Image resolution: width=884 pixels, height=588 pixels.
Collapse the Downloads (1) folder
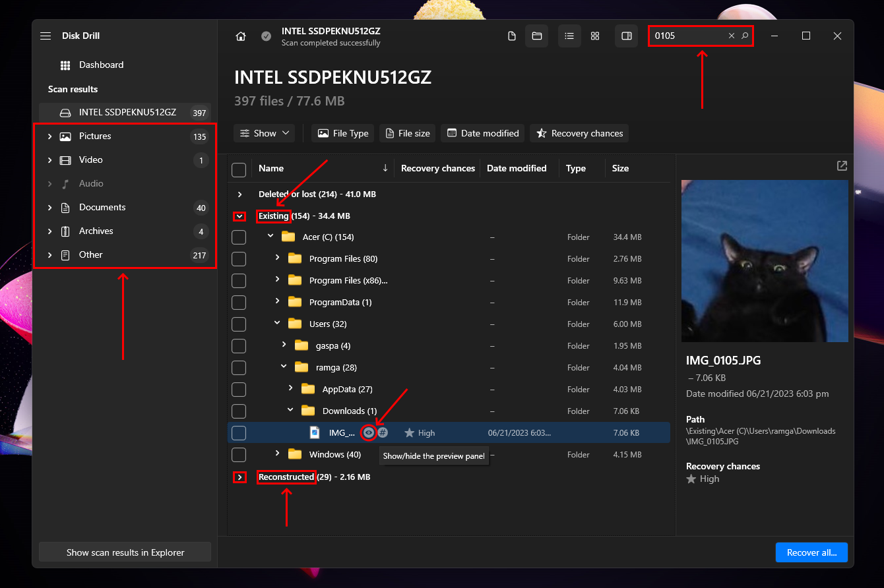(290, 410)
